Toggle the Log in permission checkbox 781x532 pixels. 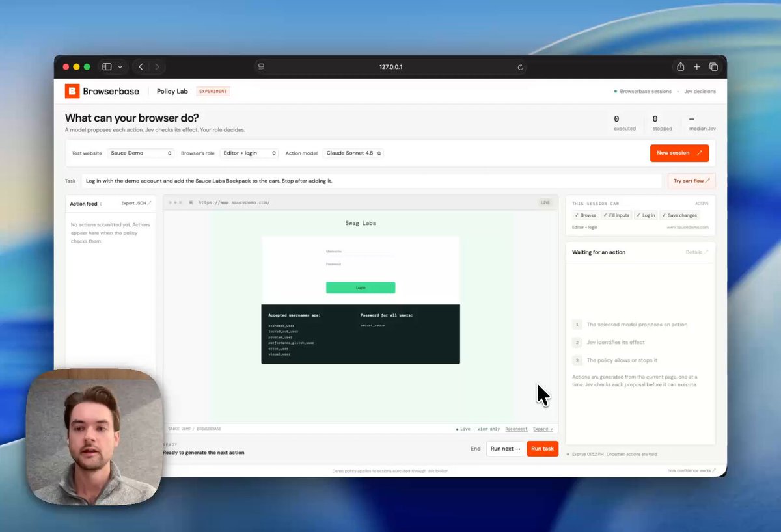coord(646,215)
